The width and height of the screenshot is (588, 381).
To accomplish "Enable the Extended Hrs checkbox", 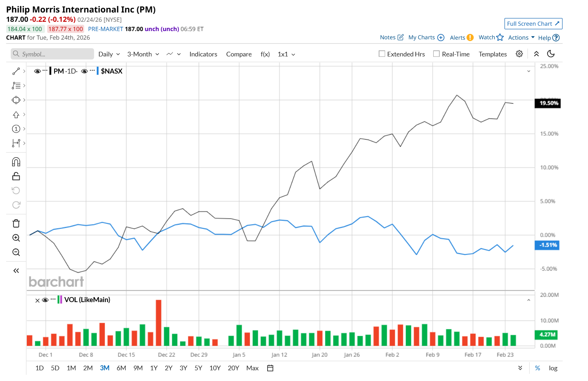I will click(x=382, y=54).
